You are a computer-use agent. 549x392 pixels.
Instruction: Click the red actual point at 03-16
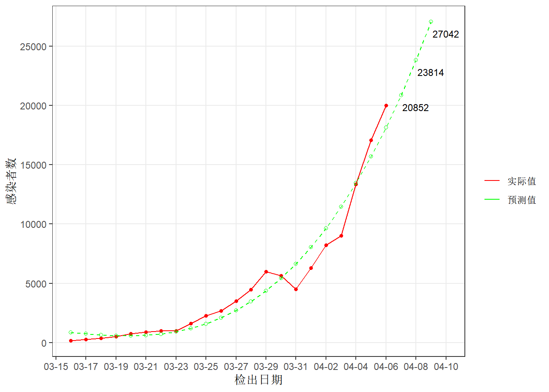coord(71,341)
